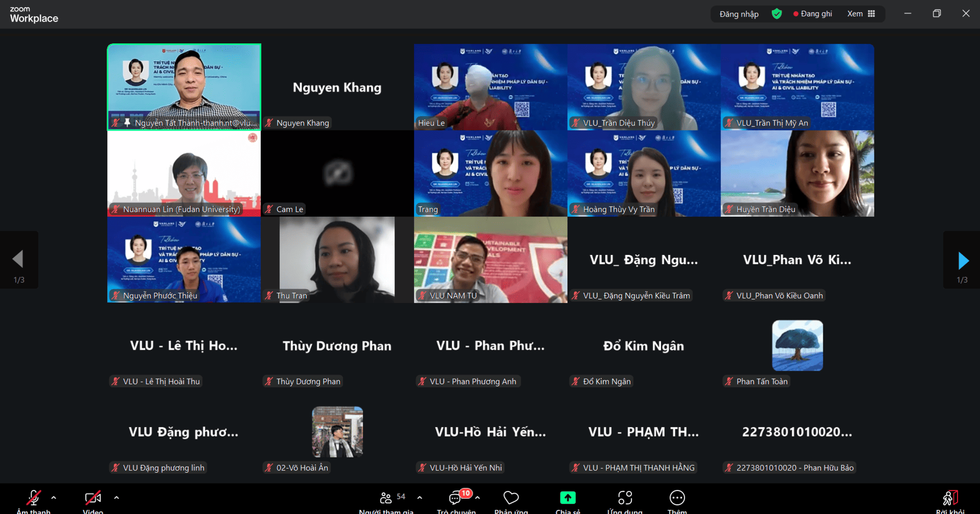
Task: Click muted mic icon beside VLU Đặng phương linh
Action: click(x=115, y=468)
